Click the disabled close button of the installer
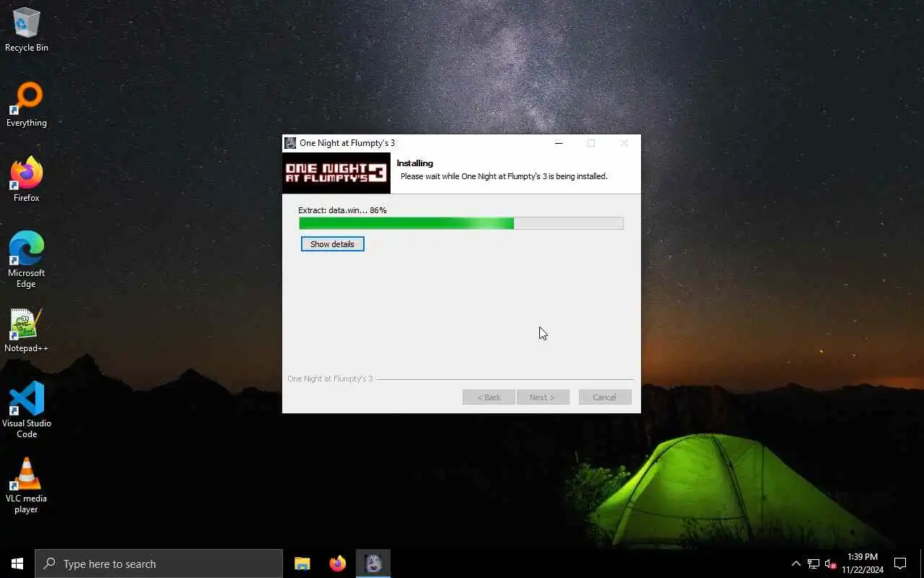This screenshot has height=578, width=924. pyautogui.click(x=624, y=143)
